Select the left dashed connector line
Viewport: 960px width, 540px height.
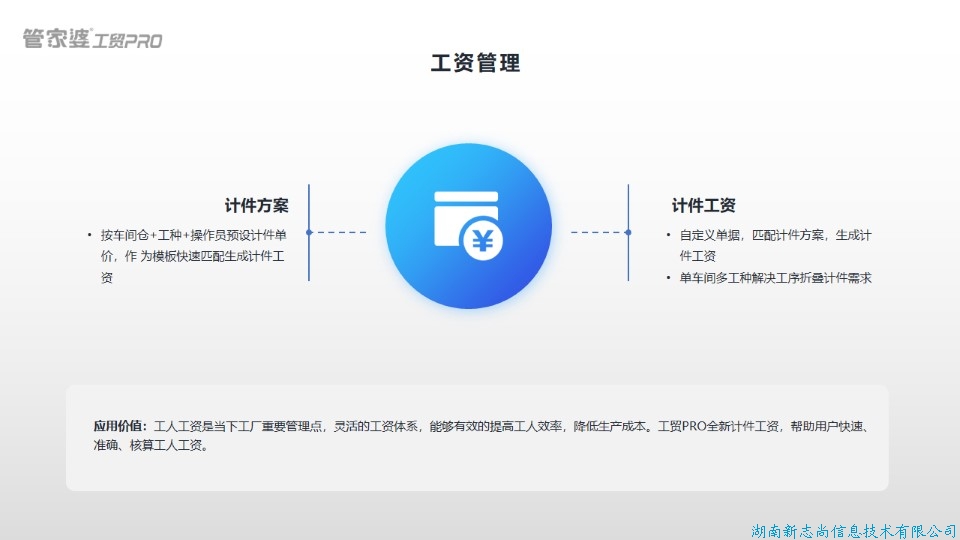[x=340, y=232]
